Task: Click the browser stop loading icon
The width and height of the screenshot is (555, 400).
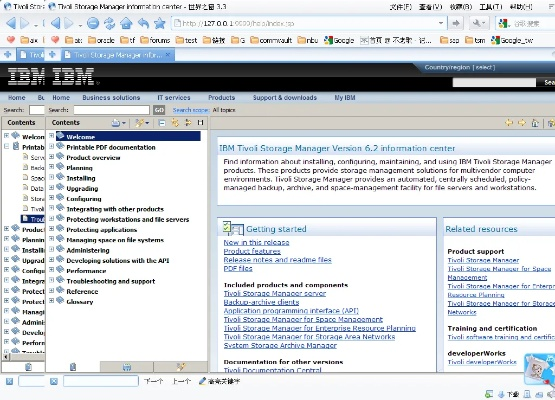Action: point(93,23)
